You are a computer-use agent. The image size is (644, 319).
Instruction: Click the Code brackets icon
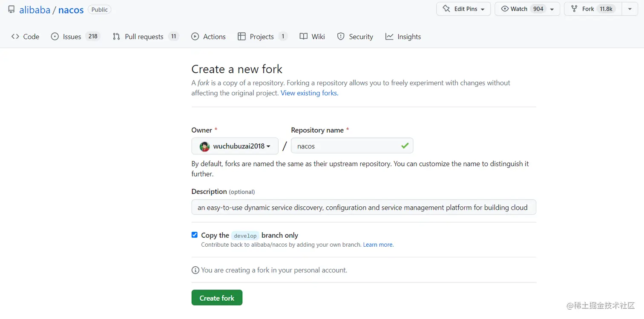click(x=15, y=37)
